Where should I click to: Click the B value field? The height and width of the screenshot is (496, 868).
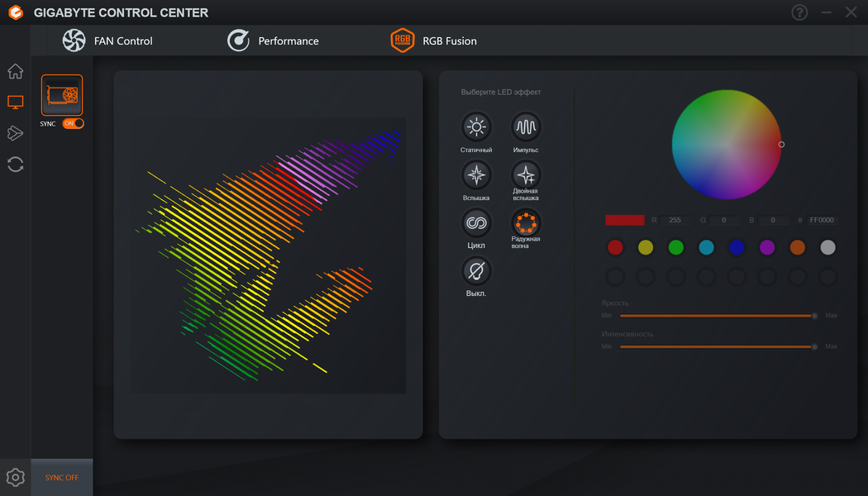[x=773, y=221]
